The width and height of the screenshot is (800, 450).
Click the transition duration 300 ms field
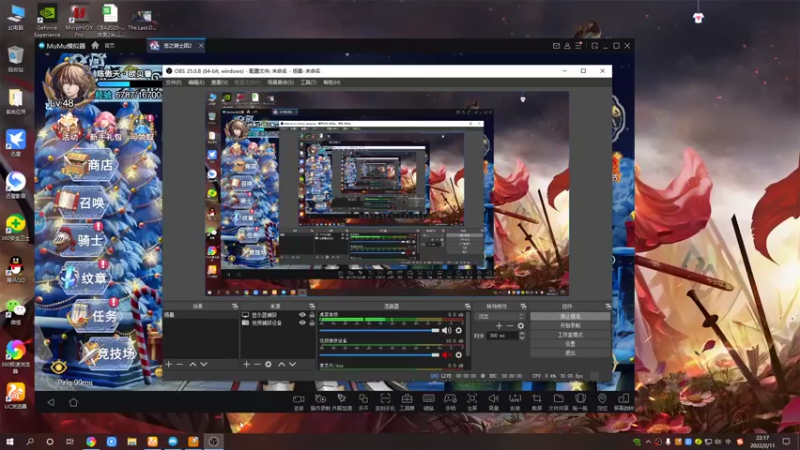point(503,336)
